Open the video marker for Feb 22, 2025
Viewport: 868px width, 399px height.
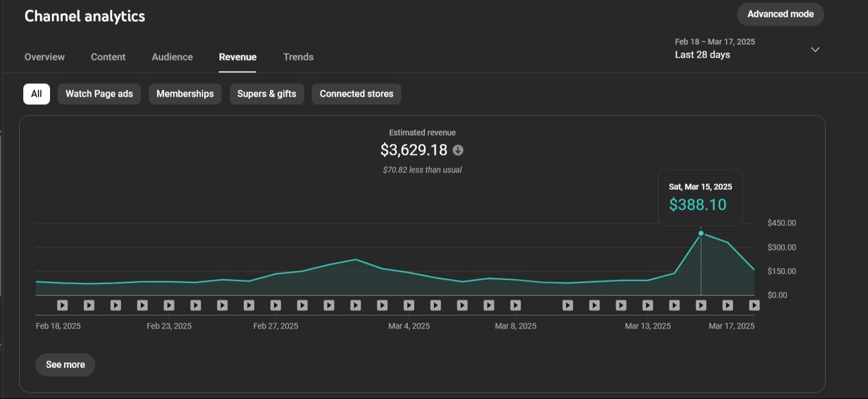(143, 305)
